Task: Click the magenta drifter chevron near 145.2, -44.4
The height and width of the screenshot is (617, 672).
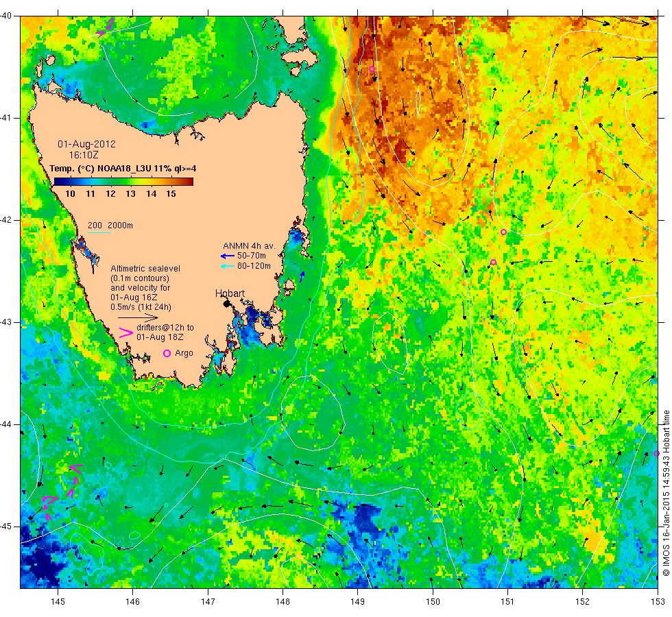Action: (75, 469)
